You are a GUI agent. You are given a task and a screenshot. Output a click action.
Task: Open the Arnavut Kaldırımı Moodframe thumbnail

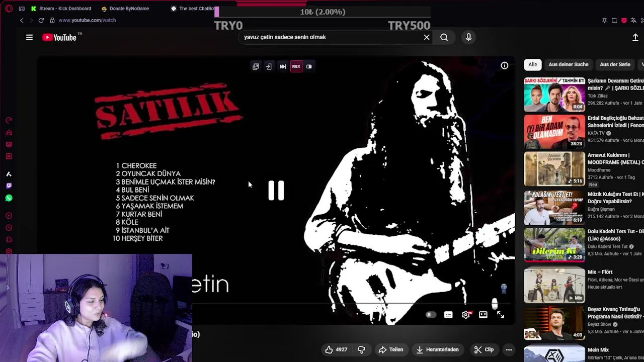click(554, 169)
